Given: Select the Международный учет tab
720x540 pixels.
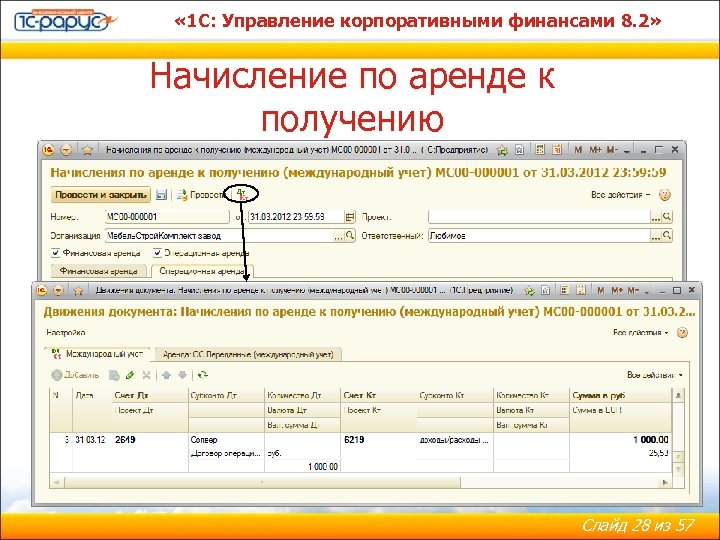Looking at the screenshot, I should (x=97, y=354).
